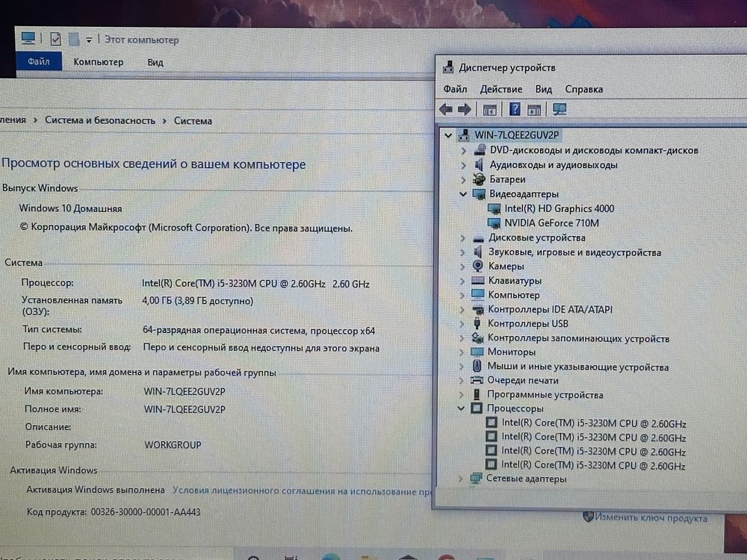Click the computer icon in Explorer title bar
The height and width of the screenshot is (560, 747).
[x=28, y=38]
